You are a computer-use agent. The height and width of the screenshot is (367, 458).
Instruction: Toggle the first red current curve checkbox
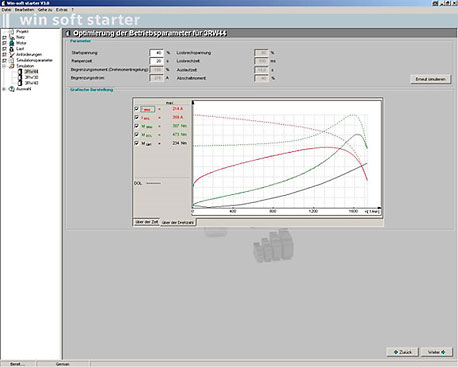tap(136, 109)
